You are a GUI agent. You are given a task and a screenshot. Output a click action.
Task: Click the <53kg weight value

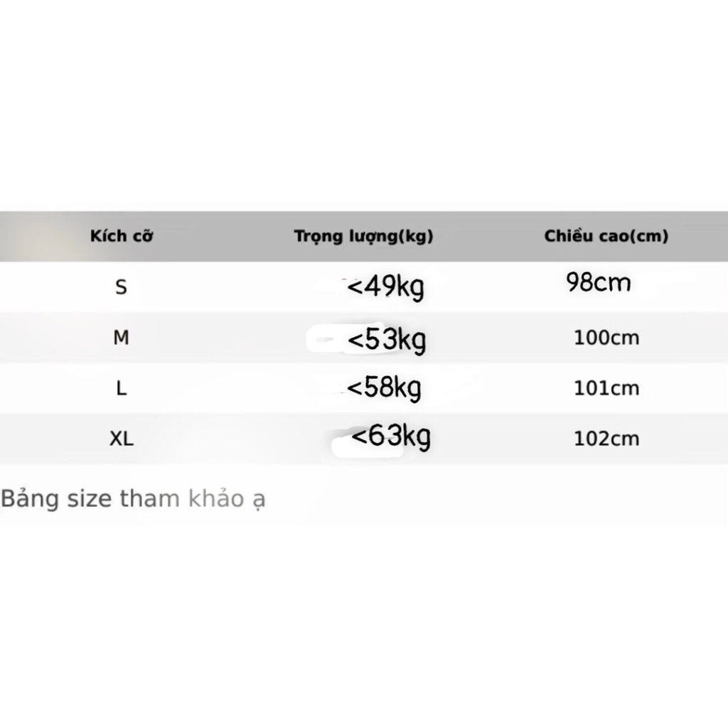[x=387, y=340]
